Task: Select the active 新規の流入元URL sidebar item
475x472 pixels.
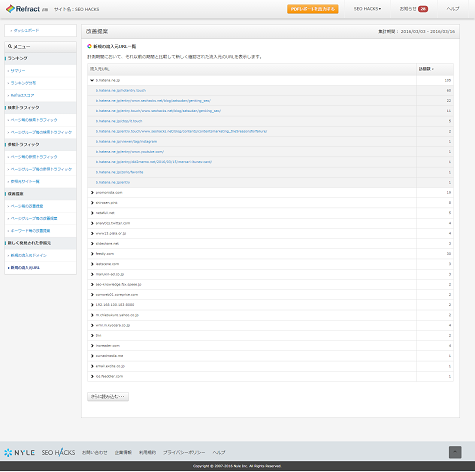Action: pos(25,268)
